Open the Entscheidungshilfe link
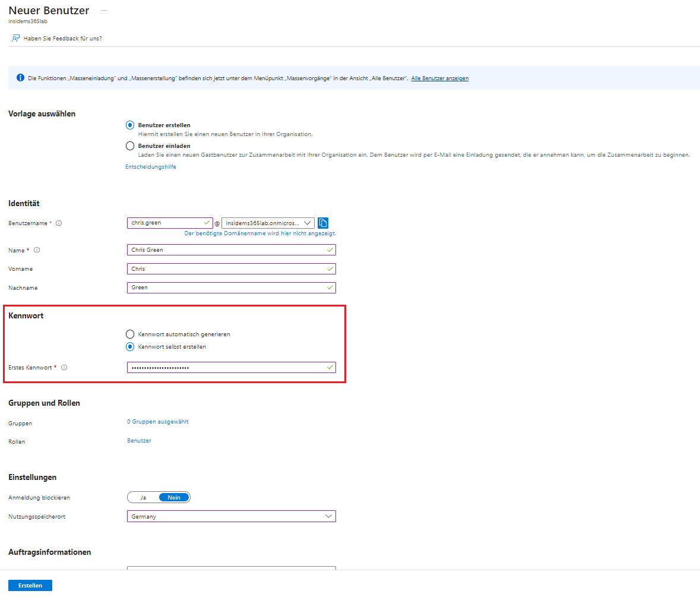700x597 pixels. coord(150,167)
